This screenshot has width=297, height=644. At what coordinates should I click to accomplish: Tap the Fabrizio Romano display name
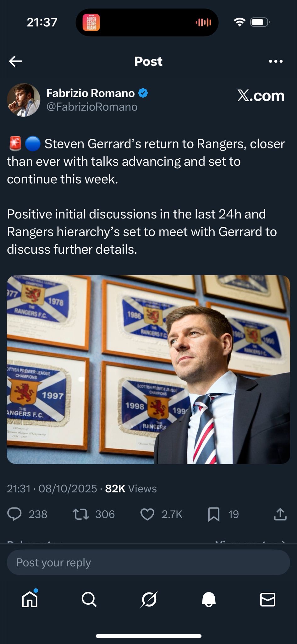point(91,93)
